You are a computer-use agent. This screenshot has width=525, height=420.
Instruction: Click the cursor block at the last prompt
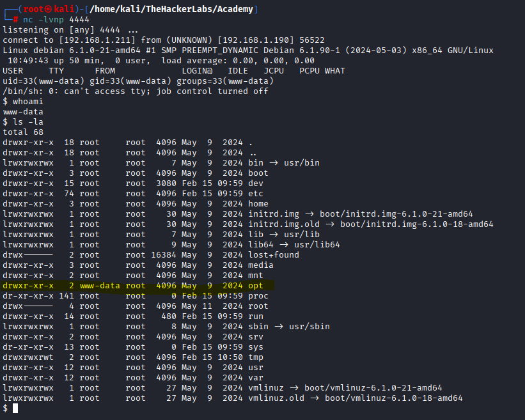pos(15,408)
